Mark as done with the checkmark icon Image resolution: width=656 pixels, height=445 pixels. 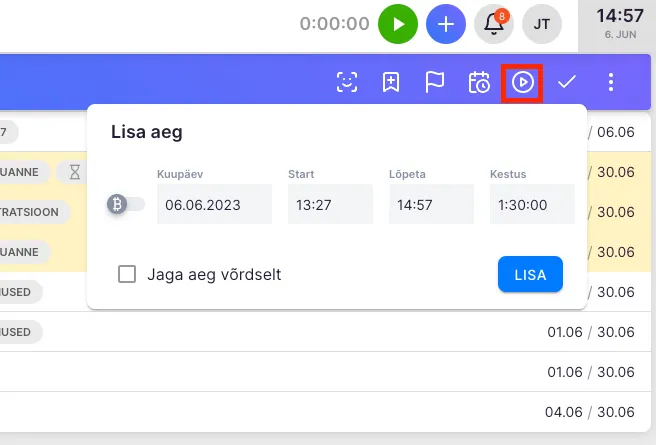(x=567, y=82)
